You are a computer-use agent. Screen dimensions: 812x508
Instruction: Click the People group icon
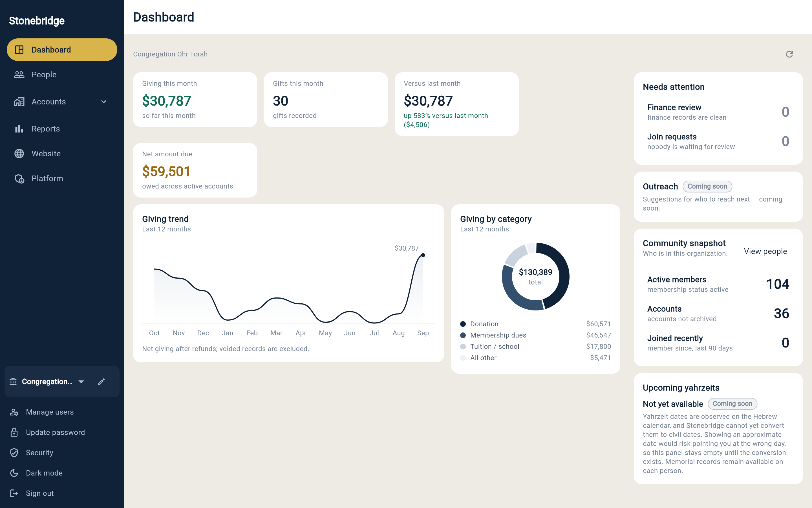point(19,75)
